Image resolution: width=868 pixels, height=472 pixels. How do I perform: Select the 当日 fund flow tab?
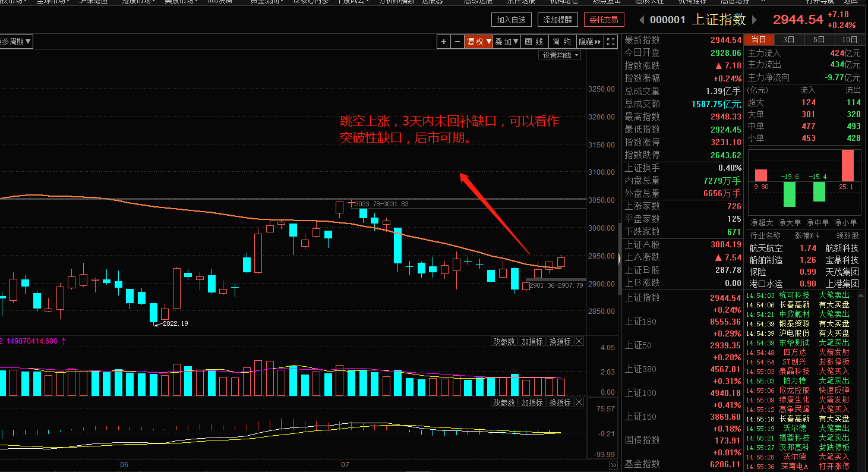759,40
